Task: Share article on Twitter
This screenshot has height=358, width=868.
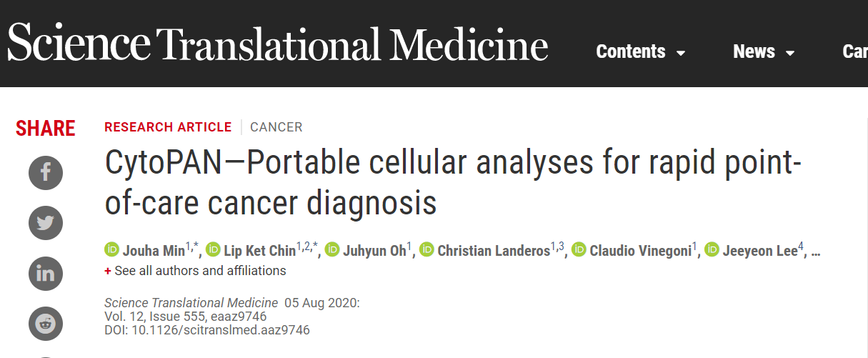Action: coord(46,223)
